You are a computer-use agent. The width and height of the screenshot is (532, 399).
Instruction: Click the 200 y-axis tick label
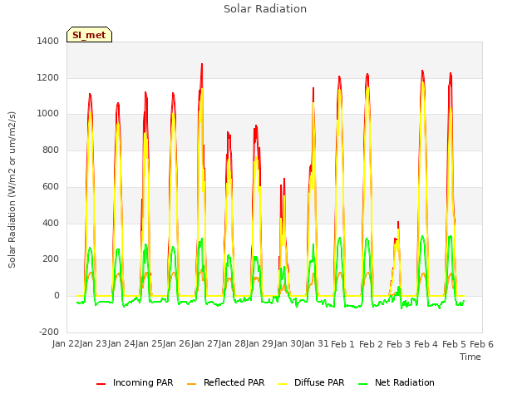click(51, 259)
